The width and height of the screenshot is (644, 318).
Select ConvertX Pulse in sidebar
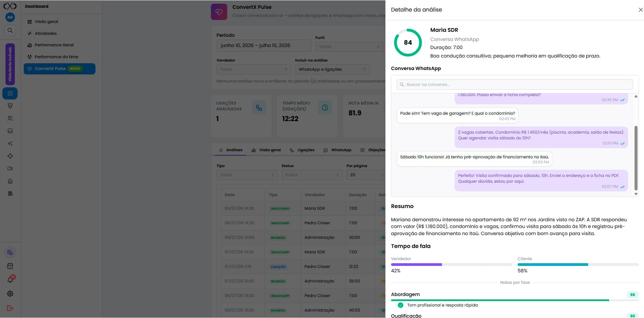point(60,69)
